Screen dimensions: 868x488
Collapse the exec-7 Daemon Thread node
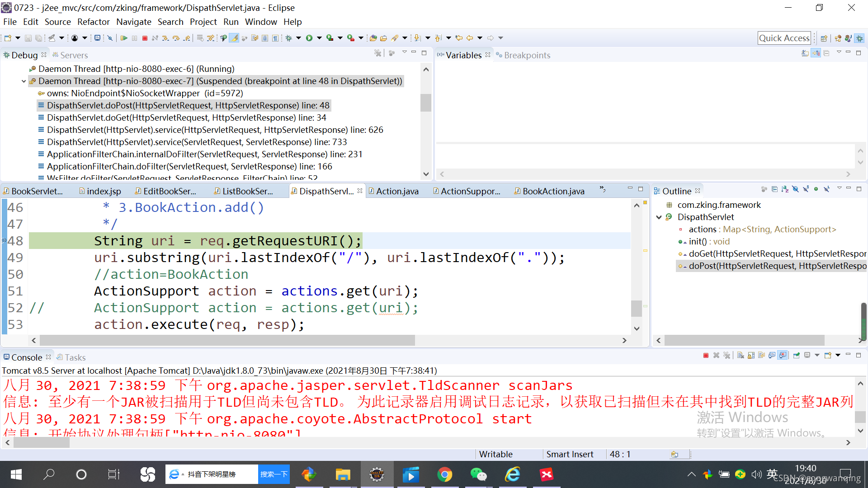24,81
